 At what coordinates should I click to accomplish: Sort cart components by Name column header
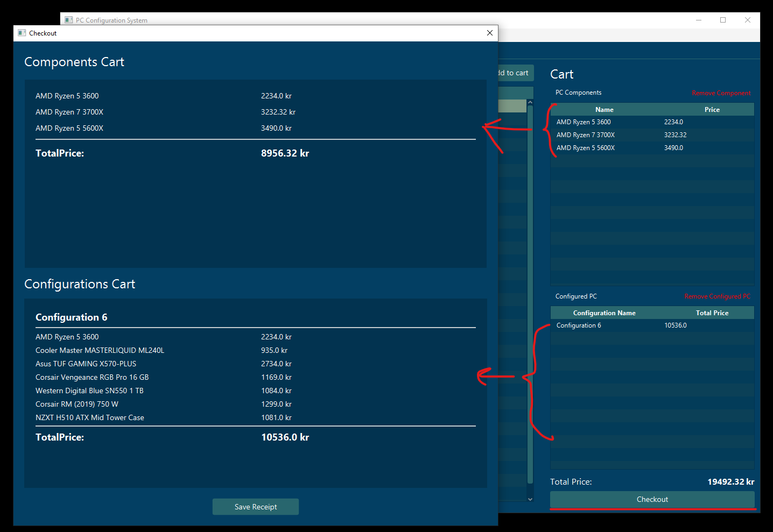click(605, 109)
